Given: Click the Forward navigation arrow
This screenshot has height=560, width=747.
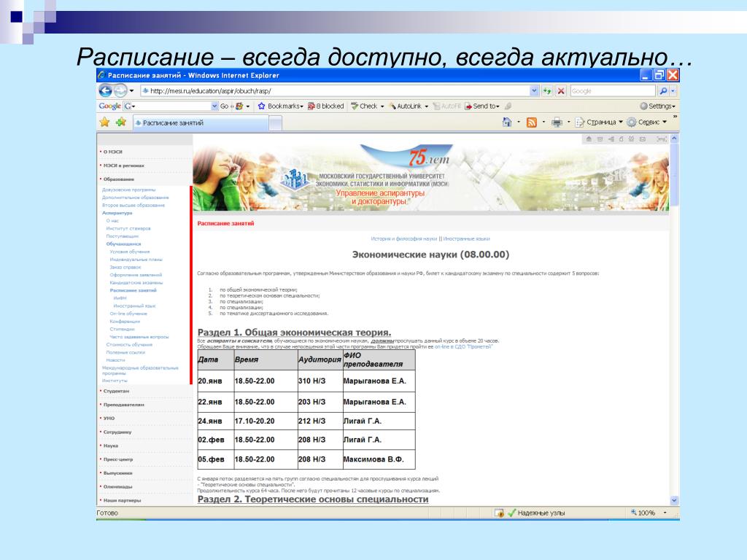Looking at the screenshot, I should point(120,90).
